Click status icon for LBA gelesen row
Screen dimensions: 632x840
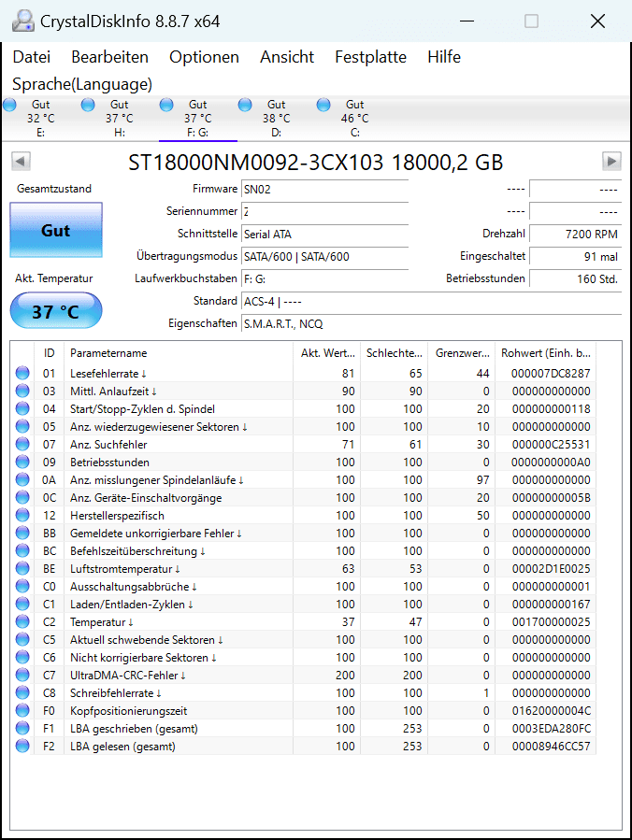pyautogui.click(x=22, y=746)
